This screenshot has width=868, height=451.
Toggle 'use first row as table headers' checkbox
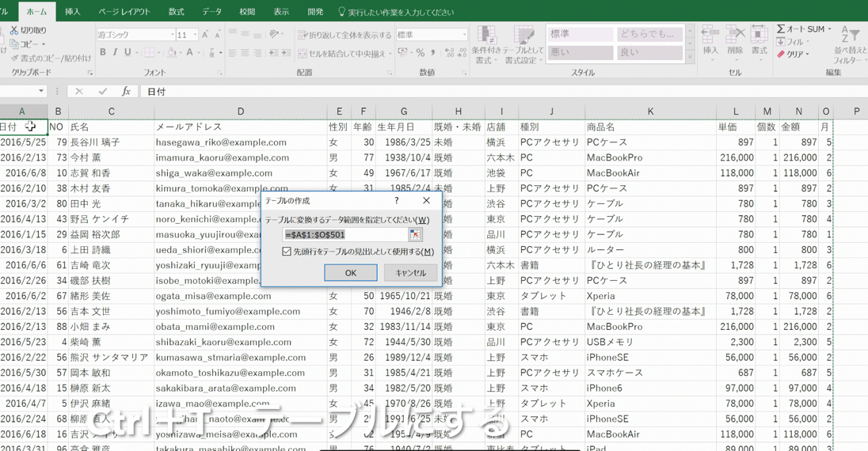(286, 252)
